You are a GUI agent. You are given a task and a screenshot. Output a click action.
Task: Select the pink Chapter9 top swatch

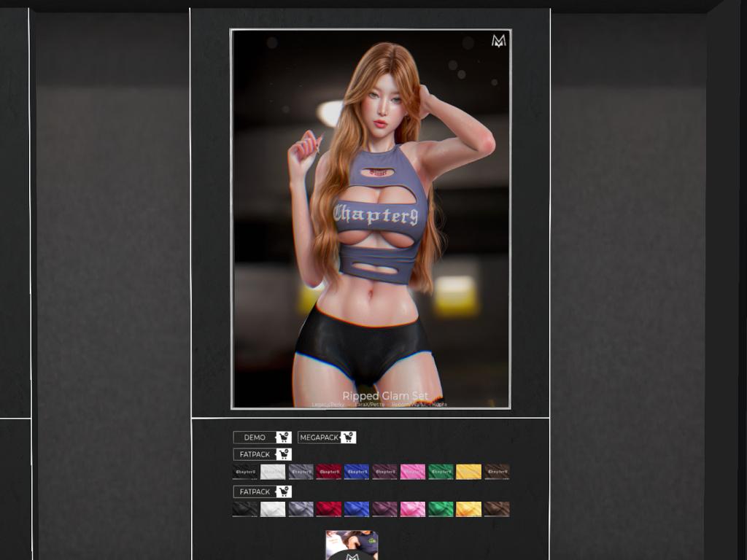(x=413, y=472)
